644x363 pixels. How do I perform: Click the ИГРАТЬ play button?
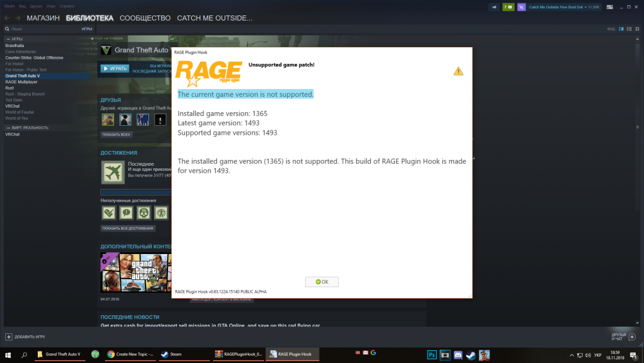pyautogui.click(x=115, y=68)
